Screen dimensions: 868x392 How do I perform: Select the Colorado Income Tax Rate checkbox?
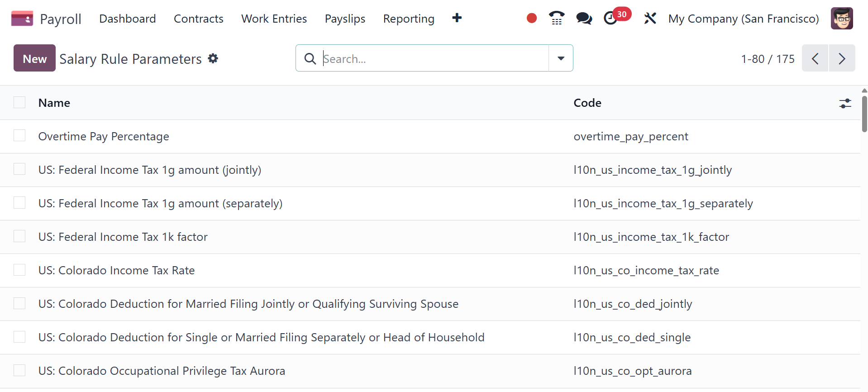pos(19,270)
